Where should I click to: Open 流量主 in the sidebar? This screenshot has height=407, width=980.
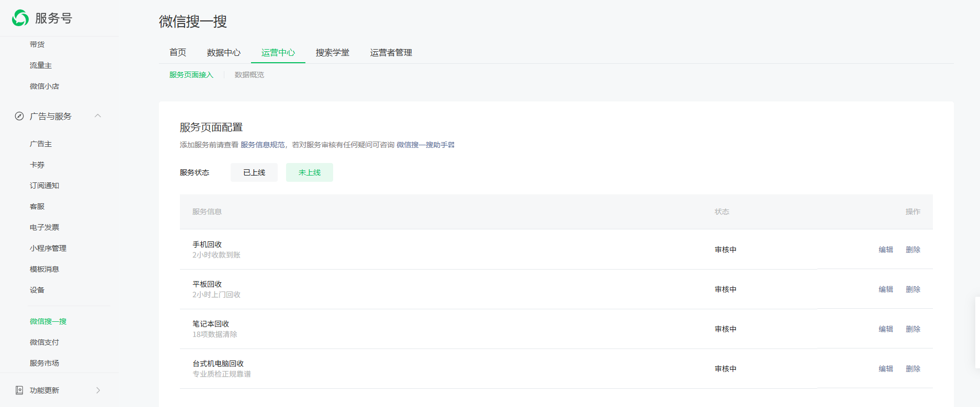coord(41,65)
